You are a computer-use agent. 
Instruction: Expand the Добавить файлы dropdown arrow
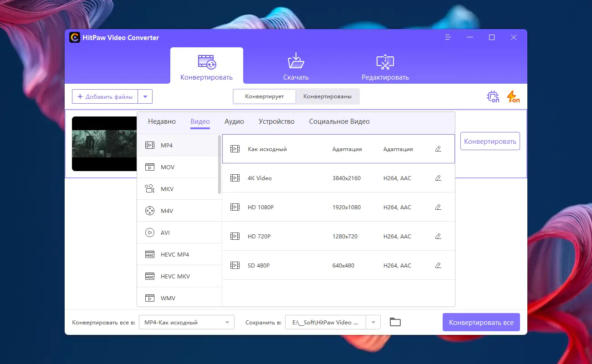[145, 96]
